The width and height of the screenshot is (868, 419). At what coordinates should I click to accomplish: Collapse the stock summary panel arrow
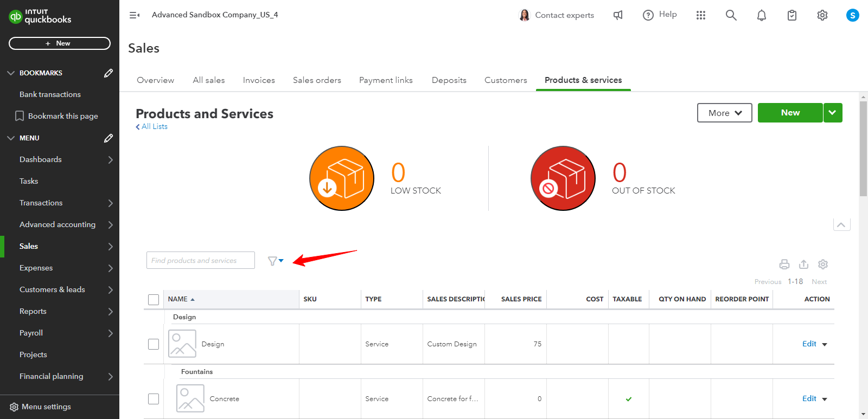[841, 224]
